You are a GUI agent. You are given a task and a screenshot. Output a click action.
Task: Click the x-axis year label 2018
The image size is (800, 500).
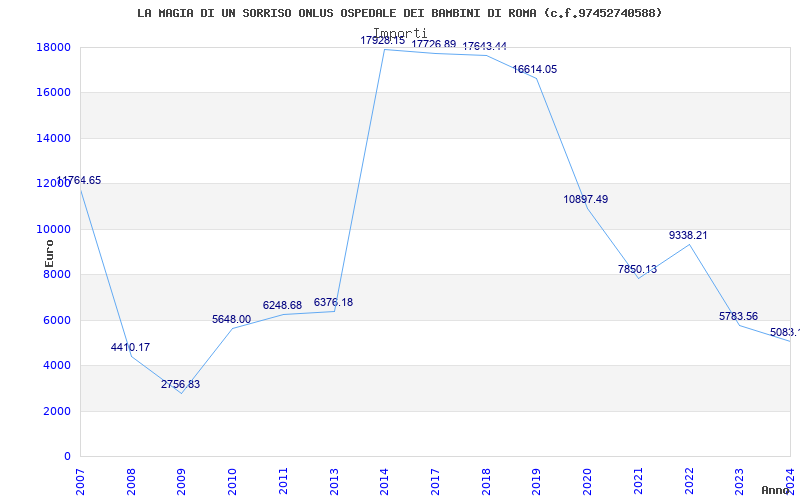pos(486,481)
